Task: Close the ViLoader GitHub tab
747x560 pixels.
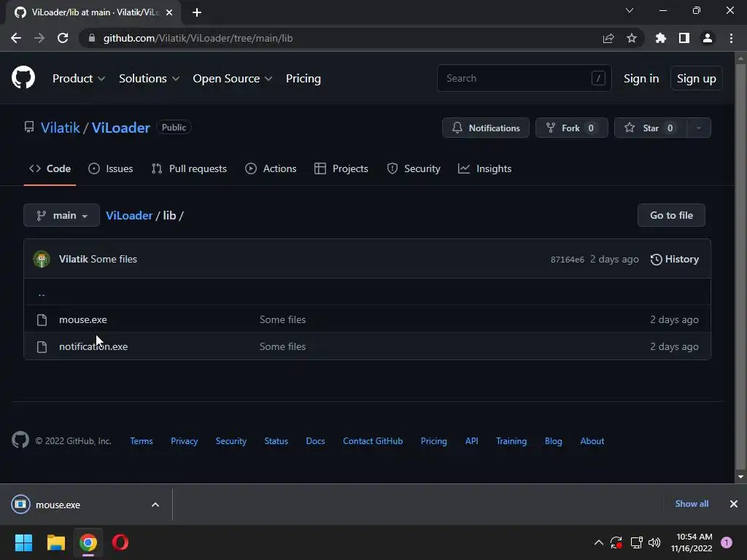Action: coord(169,12)
